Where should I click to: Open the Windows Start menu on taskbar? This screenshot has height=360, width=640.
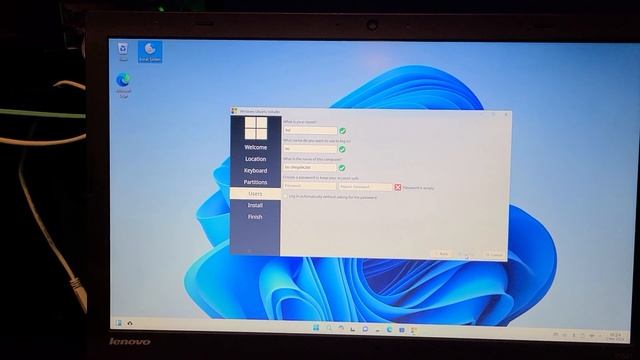click(316, 328)
